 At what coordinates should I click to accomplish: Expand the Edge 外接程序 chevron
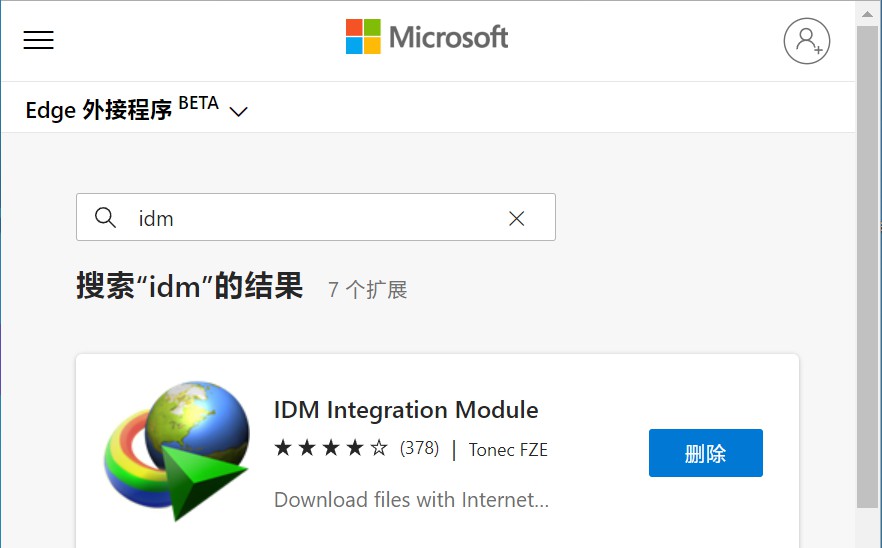[238, 111]
